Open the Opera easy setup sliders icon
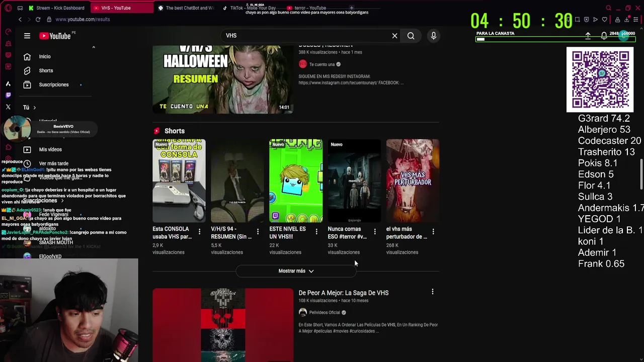644x362 pixels. click(636, 20)
